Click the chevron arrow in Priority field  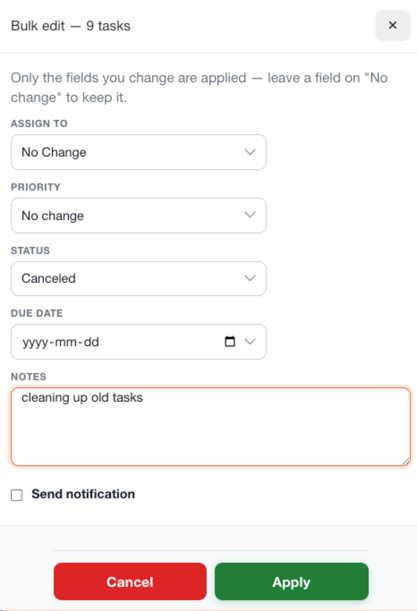250,215
